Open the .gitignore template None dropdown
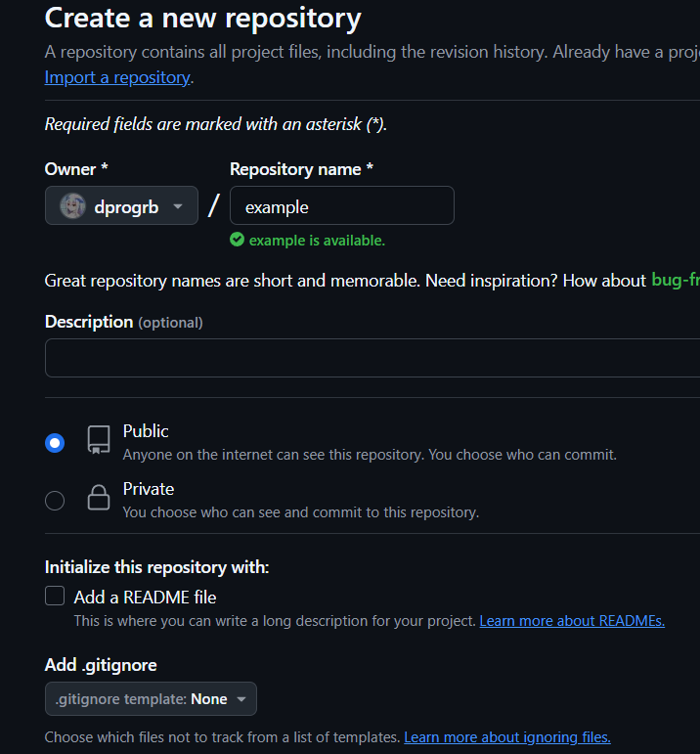The width and height of the screenshot is (700, 754). pos(151,698)
